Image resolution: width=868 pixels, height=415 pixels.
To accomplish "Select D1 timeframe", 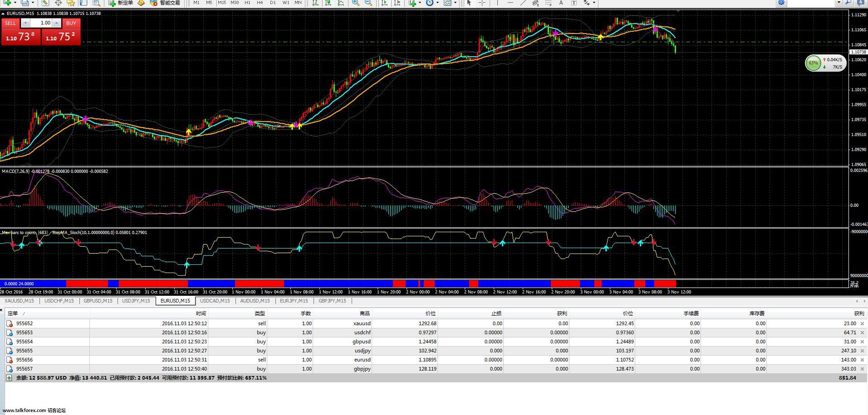I will [273, 2].
